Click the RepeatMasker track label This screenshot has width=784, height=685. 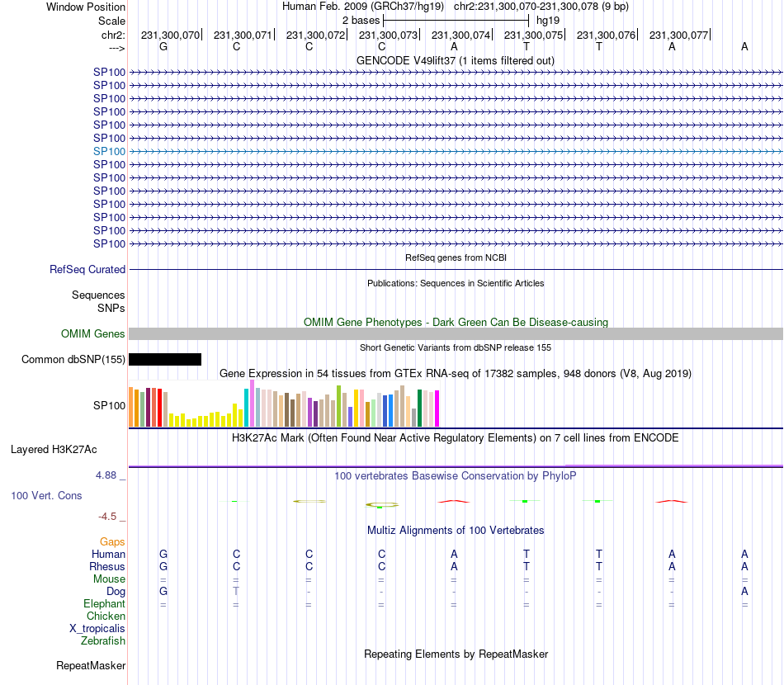pos(91,665)
